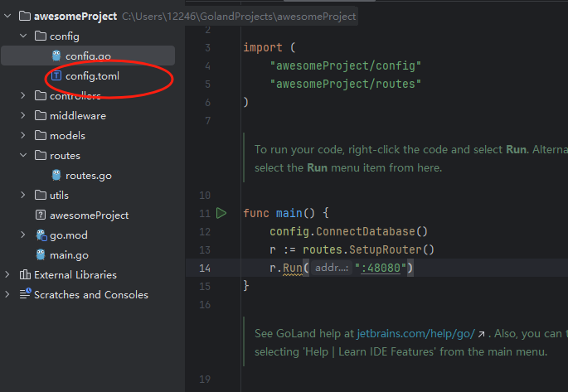
Task: Collapse the awesomeProject root folder
Action: pyautogui.click(x=8, y=16)
